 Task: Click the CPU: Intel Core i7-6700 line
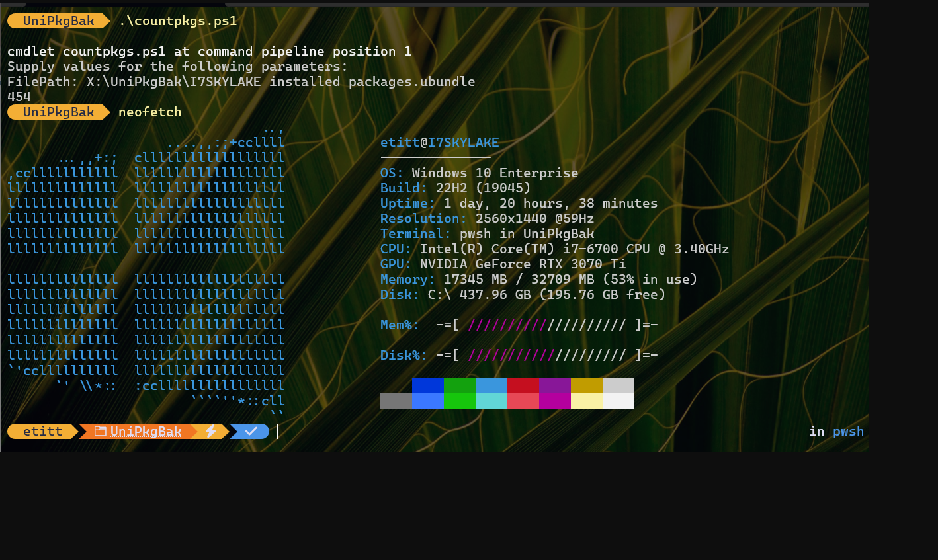coord(555,249)
